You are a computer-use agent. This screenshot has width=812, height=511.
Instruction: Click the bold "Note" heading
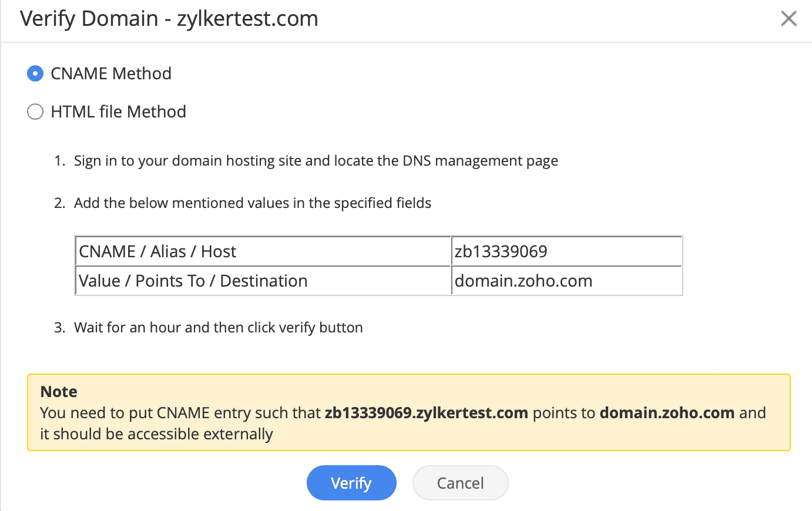pyautogui.click(x=59, y=392)
